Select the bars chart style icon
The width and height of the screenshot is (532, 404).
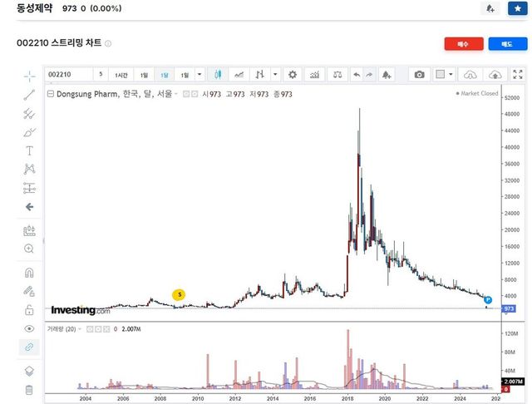pyautogui.click(x=260, y=74)
